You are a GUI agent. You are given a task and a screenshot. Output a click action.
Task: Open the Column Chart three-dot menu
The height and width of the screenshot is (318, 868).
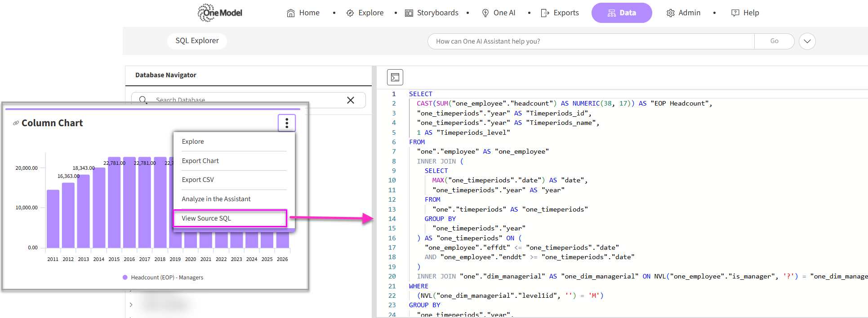287,123
